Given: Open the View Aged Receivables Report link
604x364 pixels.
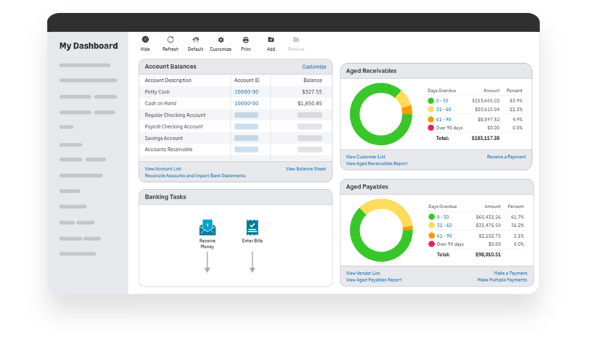Looking at the screenshot, I should point(377,164).
